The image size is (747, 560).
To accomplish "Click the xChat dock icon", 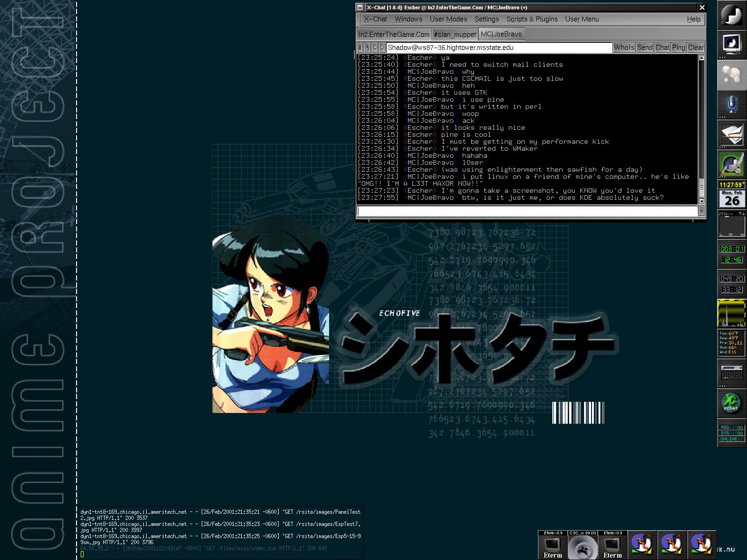I will 732,403.
